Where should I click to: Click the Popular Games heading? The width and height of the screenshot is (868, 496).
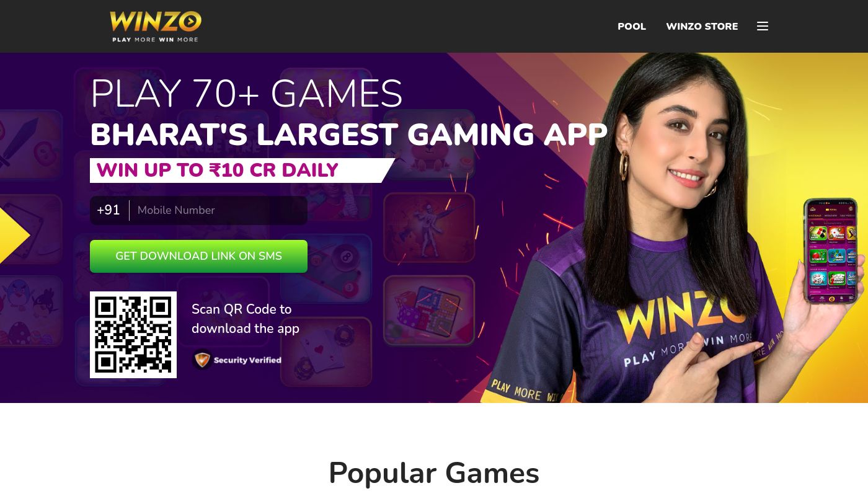pyautogui.click(x=434, y=473)
